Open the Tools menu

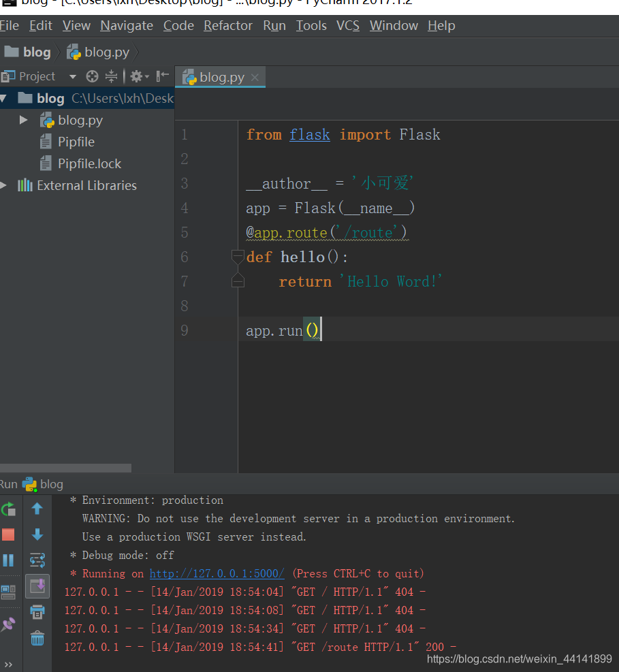311,26
